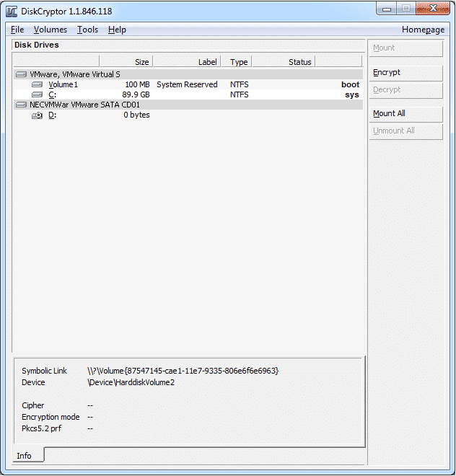This screenshot has height=476, width=456.
Task: Click the 89.9 GB size value
Action: [136, 94]
